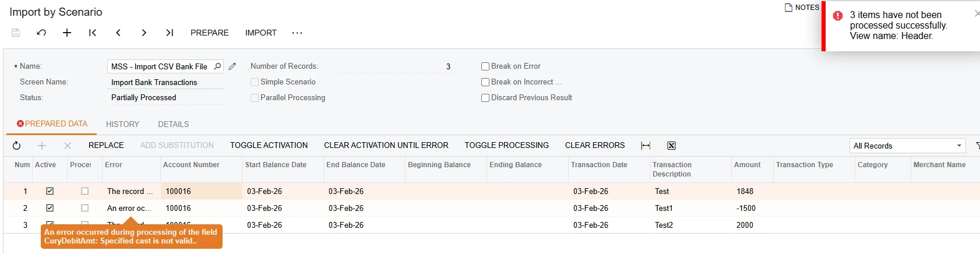
Task: Select the Account Number cell in row 1
Action: [201, 191]
